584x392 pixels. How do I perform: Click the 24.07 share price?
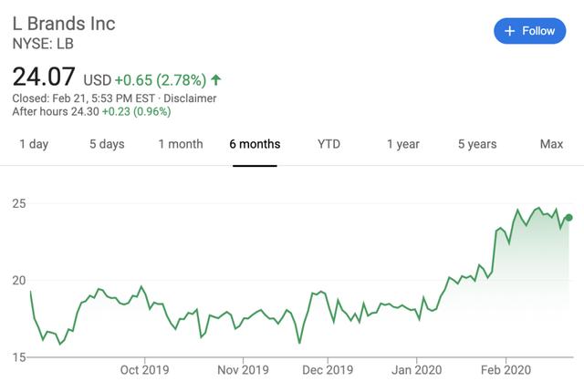click(44, 77)
